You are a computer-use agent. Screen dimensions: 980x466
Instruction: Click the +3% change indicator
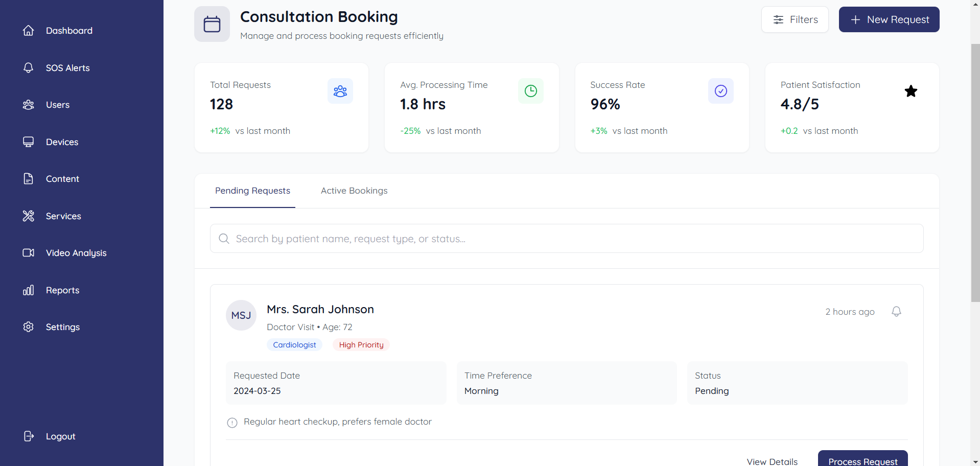(x=599, y=131)
